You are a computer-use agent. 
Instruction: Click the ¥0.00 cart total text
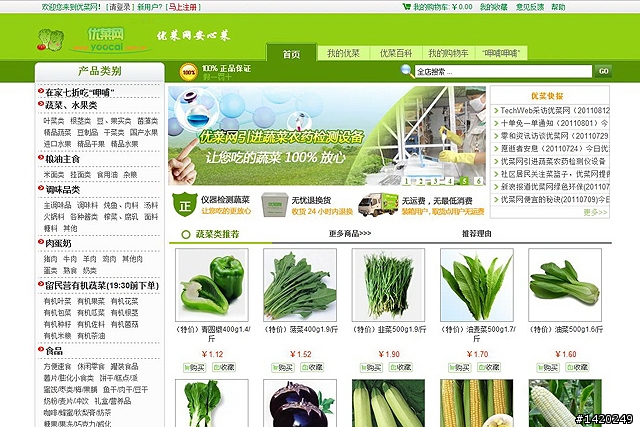coord(462,7)
